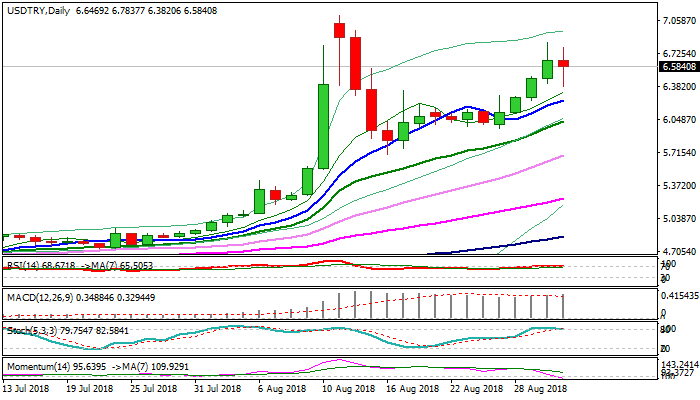
Task: Click the 16 Aug 2018 date label
Action: [413, 388]
